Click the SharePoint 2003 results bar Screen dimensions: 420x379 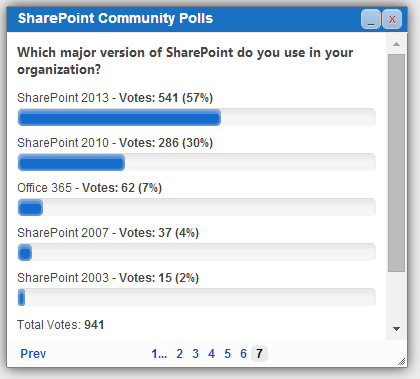(x=197, y=297)
